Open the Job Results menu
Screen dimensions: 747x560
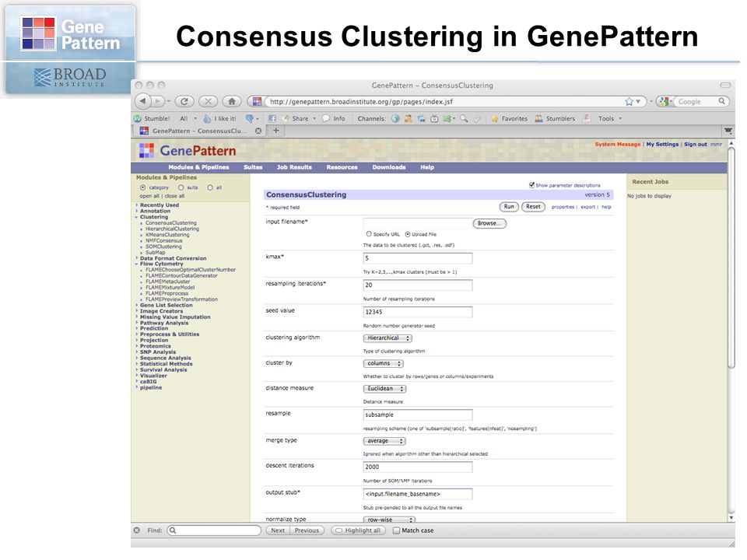point(294,167)
